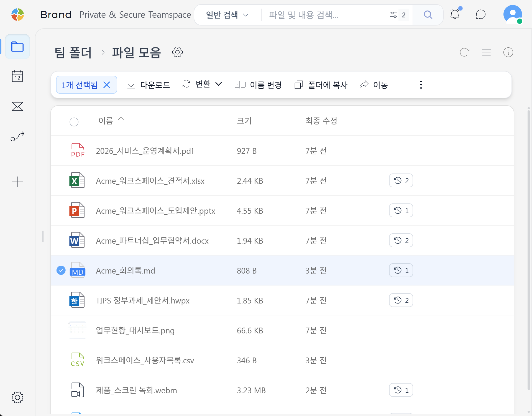Toggle the select-all circle in header
Screen dimensions: 532x416
coord(74,122)
